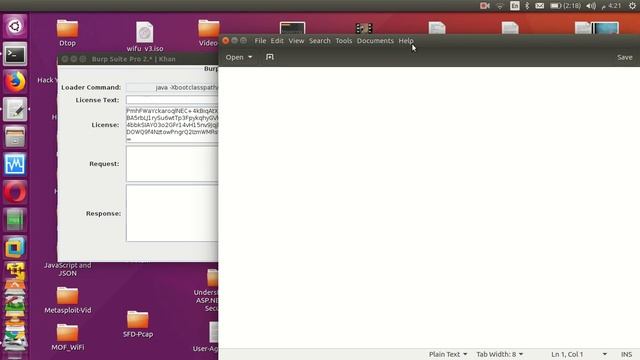Open the keyboard layout indicator

point(515,6)
